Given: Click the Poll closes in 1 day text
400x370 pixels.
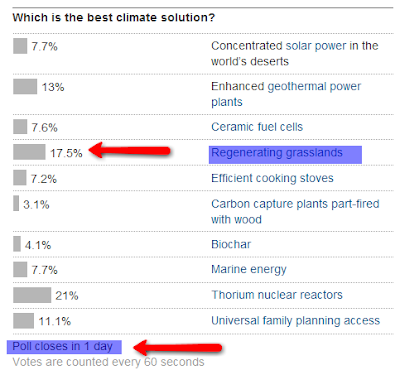Looking at the screenshot, I should [x=62, y=347].
